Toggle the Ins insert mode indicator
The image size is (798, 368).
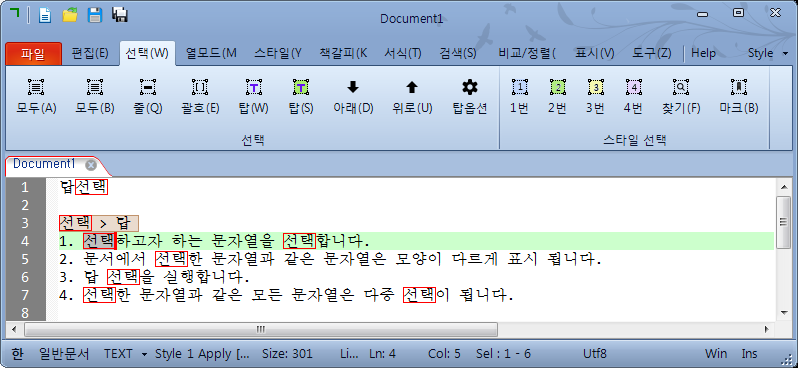pyautogui.click(x=749, y=353)
